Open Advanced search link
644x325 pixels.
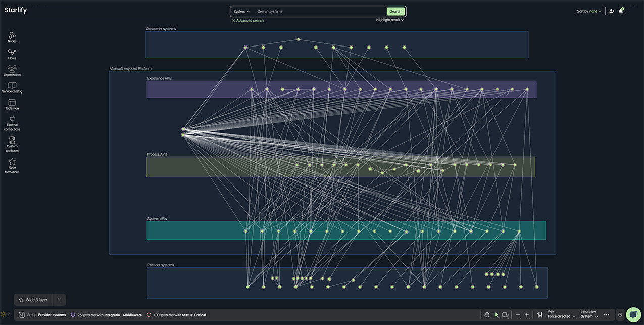tap(248, 21)
